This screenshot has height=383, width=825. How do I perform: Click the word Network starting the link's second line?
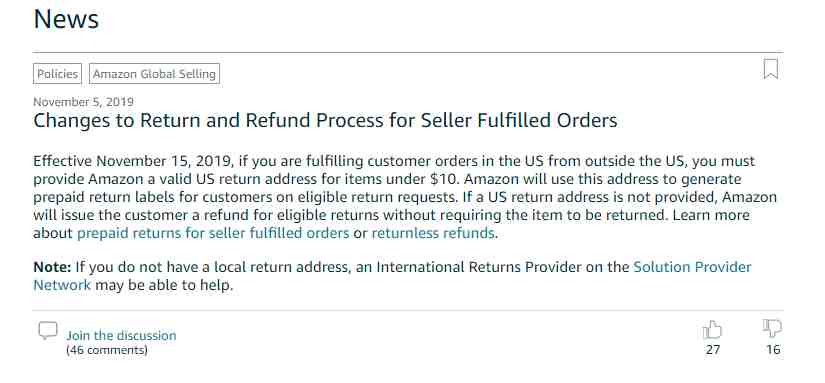(x=62, y=285)
